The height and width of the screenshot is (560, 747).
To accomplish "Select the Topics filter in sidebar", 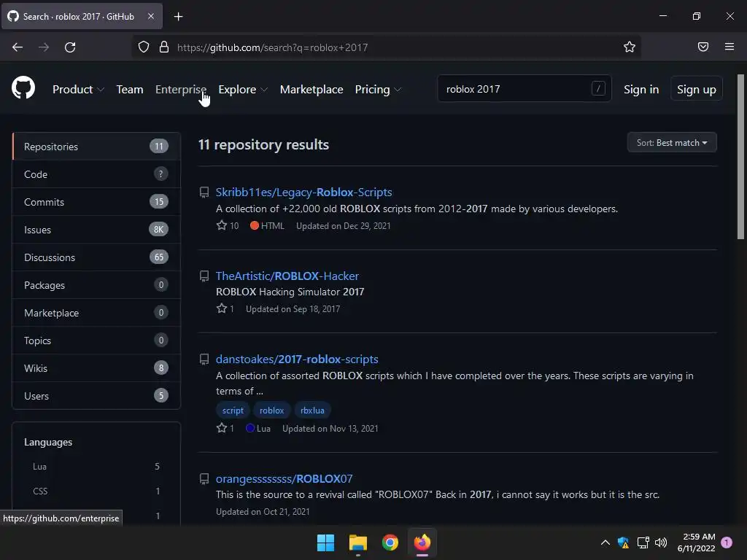I will 96,340.
